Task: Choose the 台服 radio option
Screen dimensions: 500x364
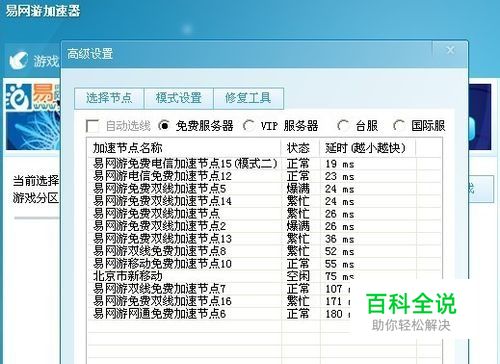Action: [343, 126]
